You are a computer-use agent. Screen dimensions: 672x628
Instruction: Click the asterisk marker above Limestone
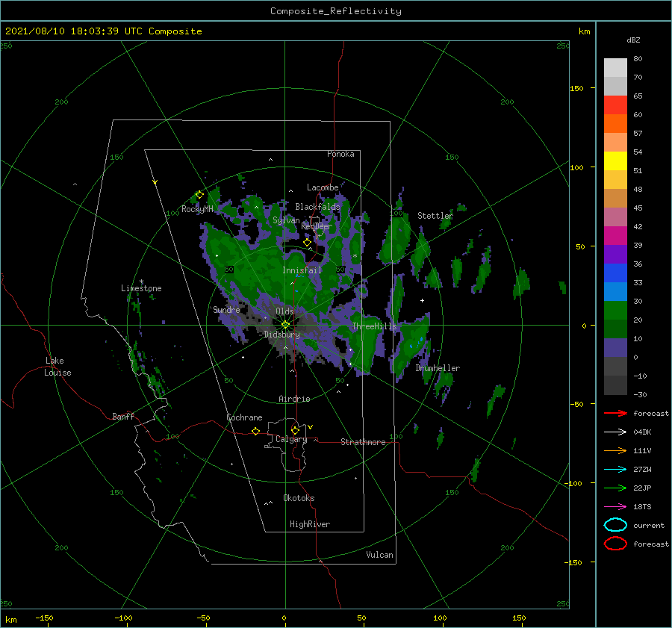pyautogui.click(x=141, y=282)
